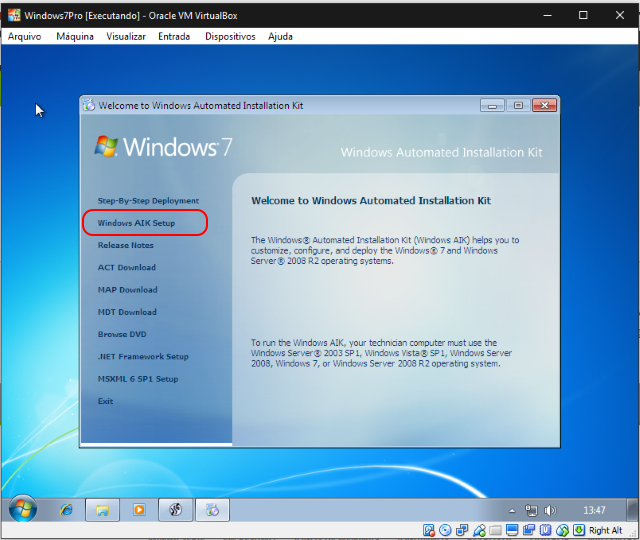Open the Windows Start orb
This screenshot has height=540, width=640.
[23, 508]
